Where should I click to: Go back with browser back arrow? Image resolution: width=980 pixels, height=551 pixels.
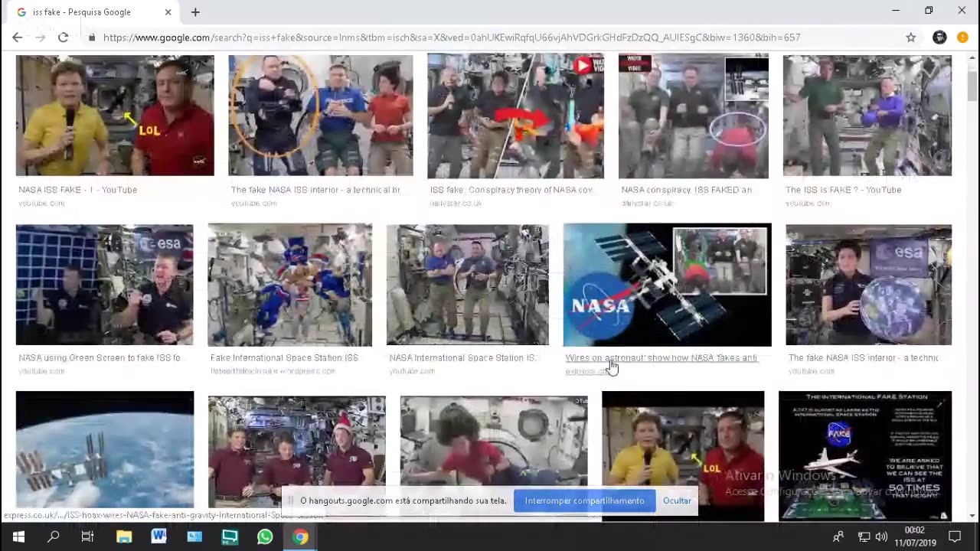(17, 37)
